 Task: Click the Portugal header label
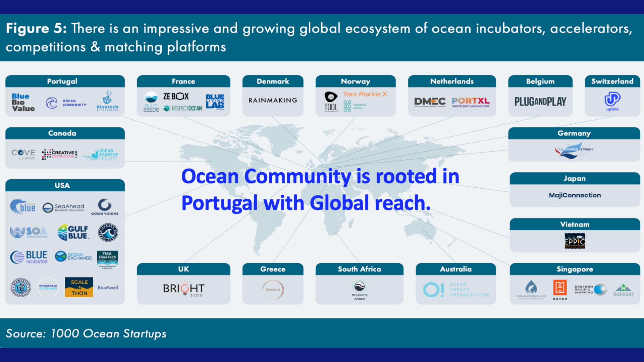coord(62,81)
